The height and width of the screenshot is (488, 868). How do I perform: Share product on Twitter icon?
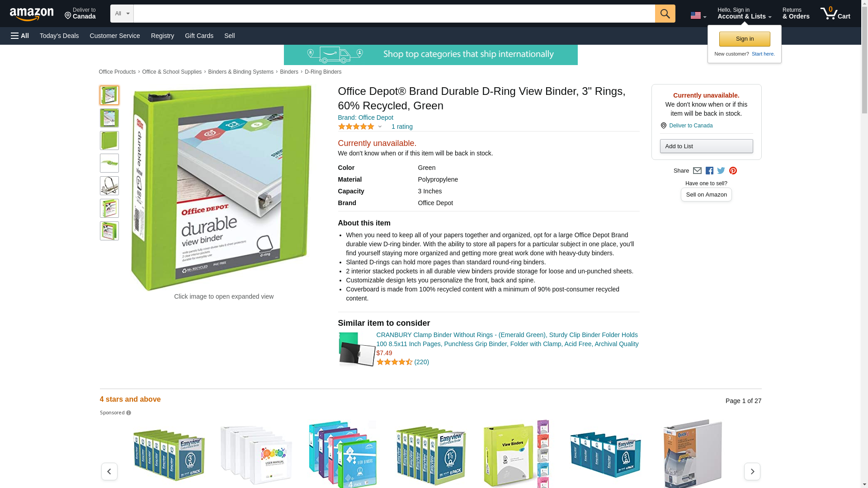[721, 171]
